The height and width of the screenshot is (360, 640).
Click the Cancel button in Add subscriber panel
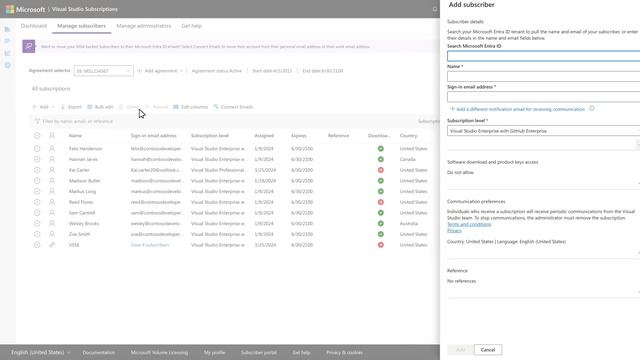488,350
